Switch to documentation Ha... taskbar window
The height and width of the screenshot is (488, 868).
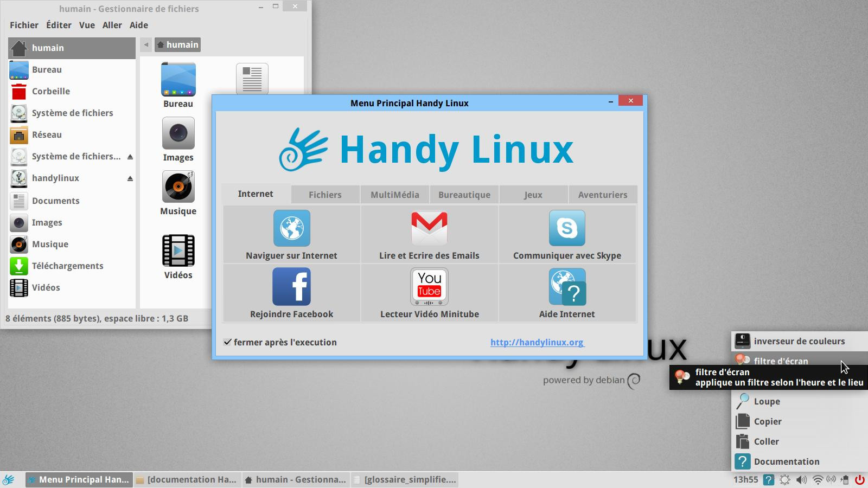click(187, 479)
